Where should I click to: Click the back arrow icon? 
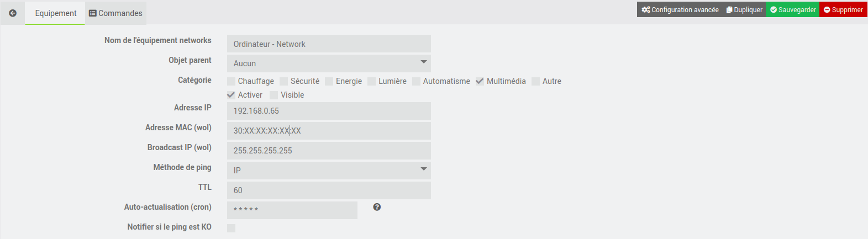13,13
